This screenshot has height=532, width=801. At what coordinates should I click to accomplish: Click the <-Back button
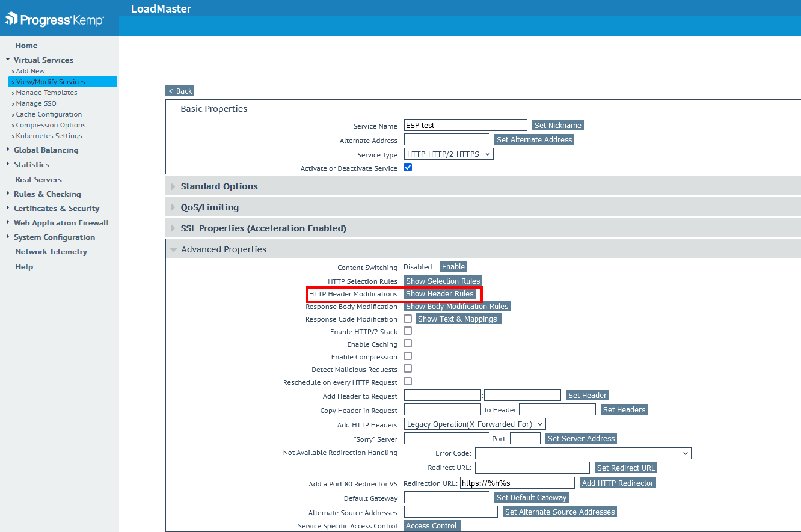[x=180, y=91]
